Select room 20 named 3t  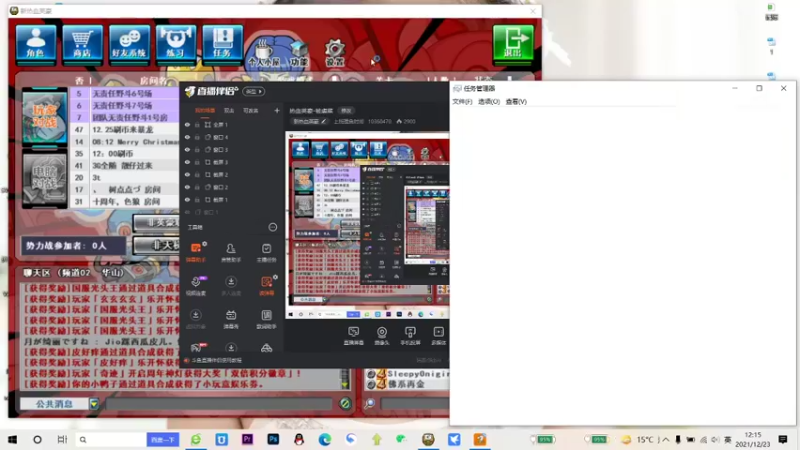tap(125, 178)
